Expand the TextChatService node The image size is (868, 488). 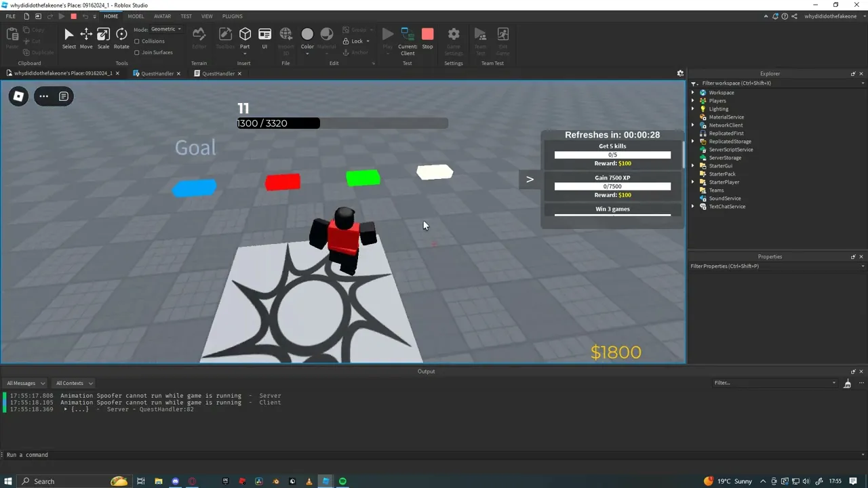693,207
